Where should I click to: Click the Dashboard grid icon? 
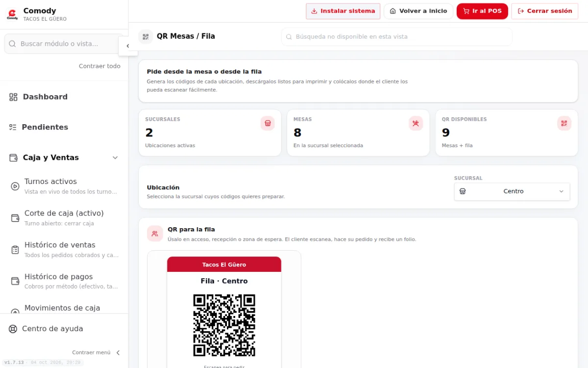pyautogui.click(x=13, y=97)
